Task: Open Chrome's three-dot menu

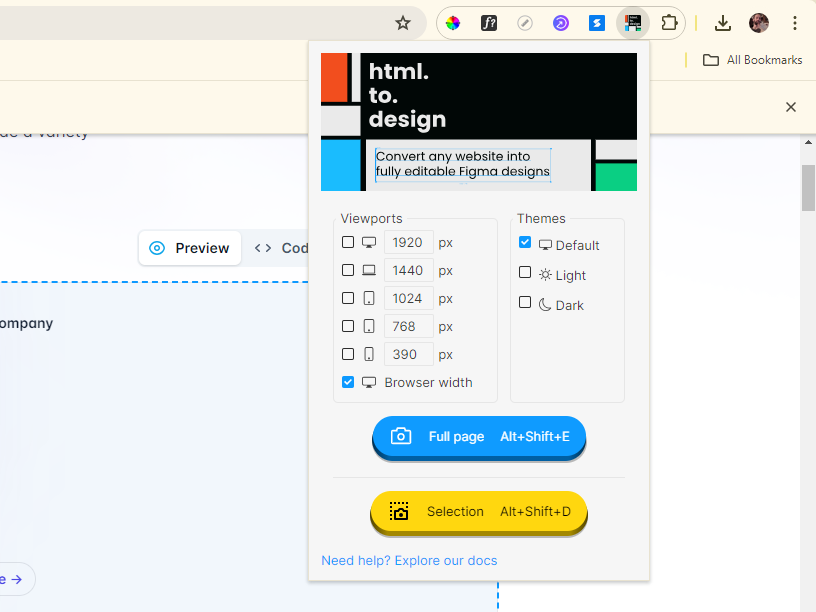Action: coord(795,22)
